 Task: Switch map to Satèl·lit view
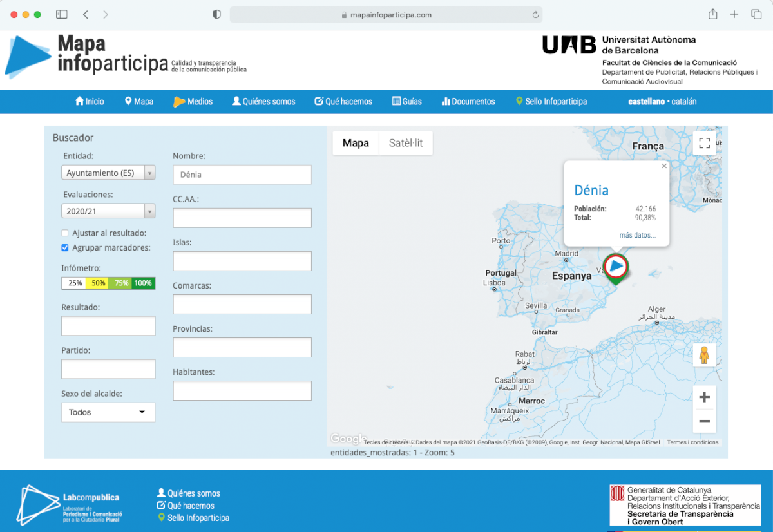406,143
